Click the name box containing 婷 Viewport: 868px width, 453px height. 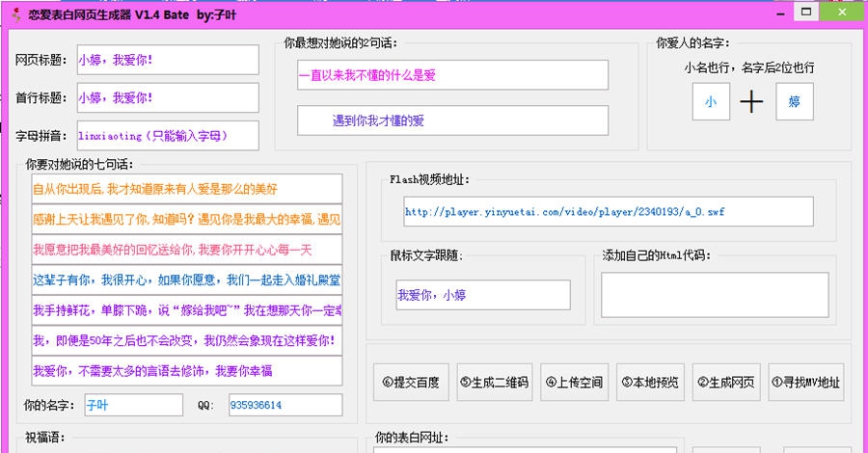795,102
